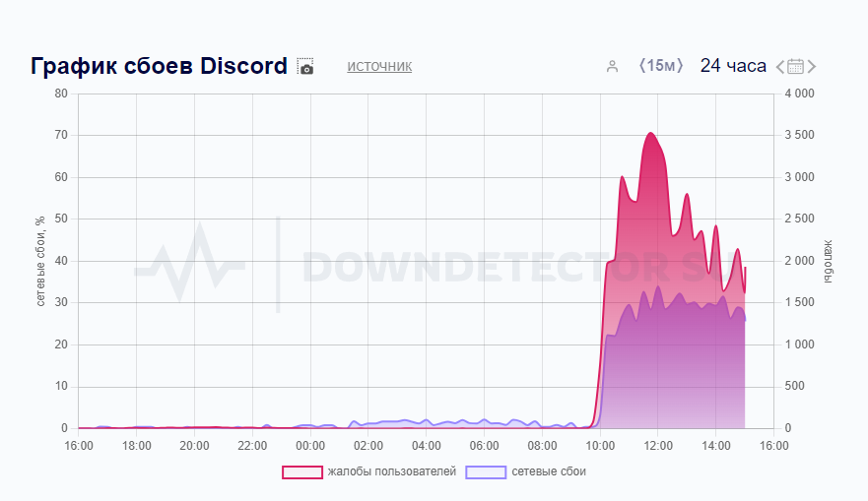The image size is (868, 501).
Task: Choose the 24 часа time range
Action: pos(733,66)
